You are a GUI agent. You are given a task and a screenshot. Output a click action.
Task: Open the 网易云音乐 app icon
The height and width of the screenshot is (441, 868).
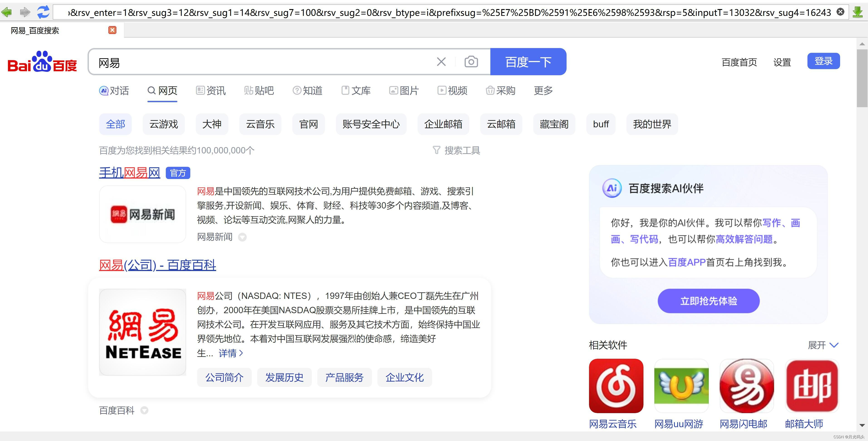[x=616, y=386]
